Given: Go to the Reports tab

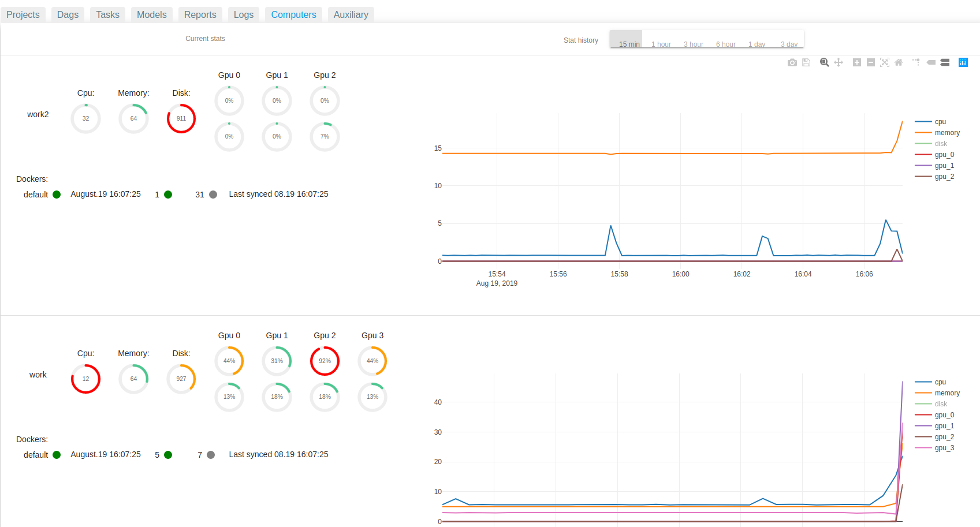Looking at the screenshot, I should (x=200, y=14).
